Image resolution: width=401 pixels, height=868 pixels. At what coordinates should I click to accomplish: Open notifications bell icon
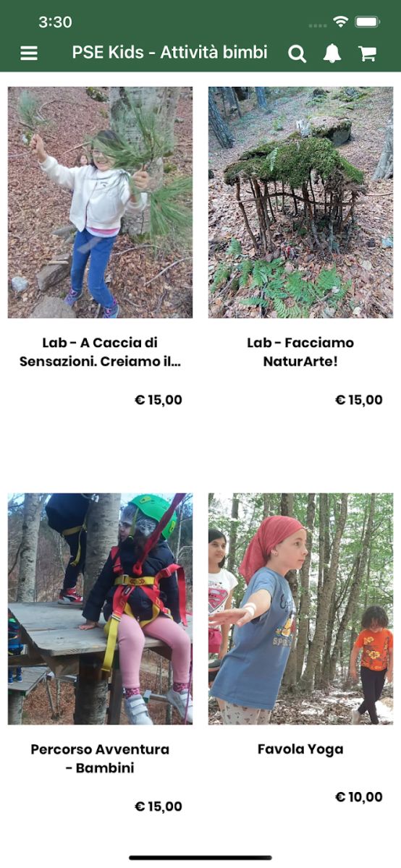332,54
